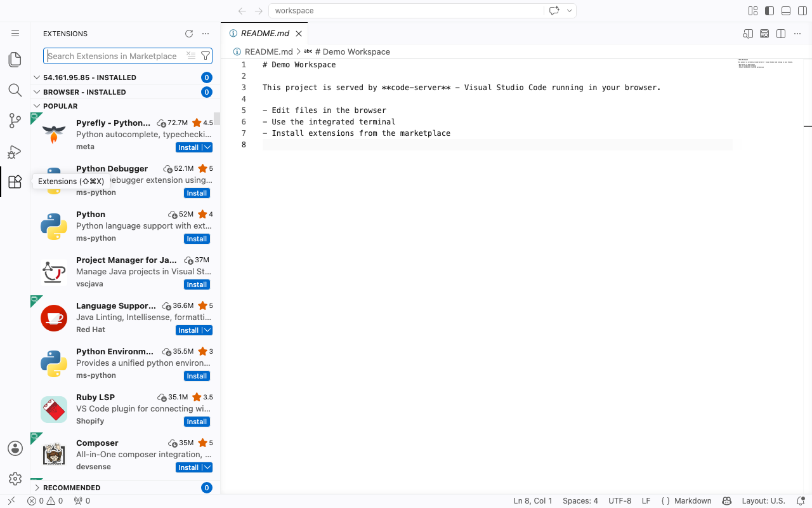Screen dimensions: 812x508
Task: Click line 3 text in the editor
Action: (x=462, y=88)
